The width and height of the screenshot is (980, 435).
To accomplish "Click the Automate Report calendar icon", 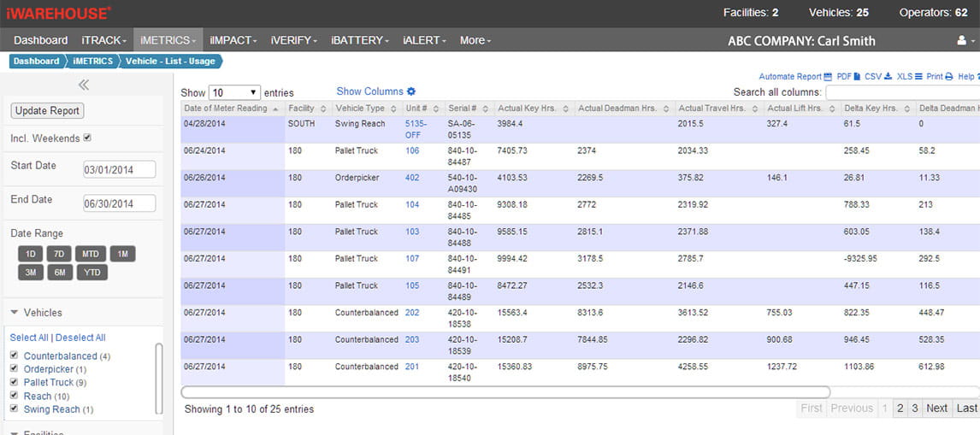I will pos(827,77).
